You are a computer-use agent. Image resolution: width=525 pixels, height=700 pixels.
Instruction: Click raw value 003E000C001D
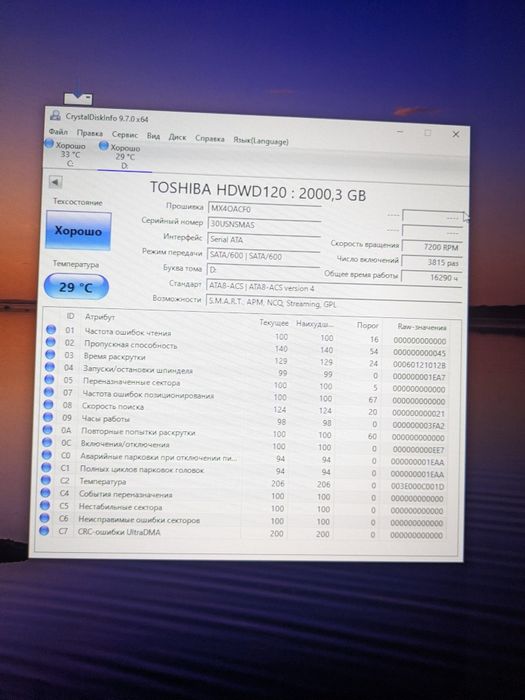point(417,486)
